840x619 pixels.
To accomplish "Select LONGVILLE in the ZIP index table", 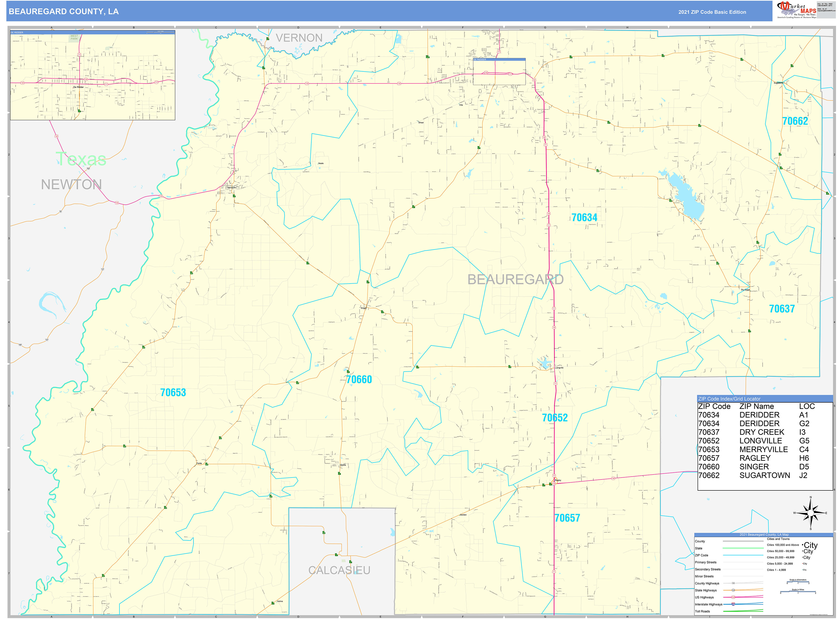I will point(760,441).
